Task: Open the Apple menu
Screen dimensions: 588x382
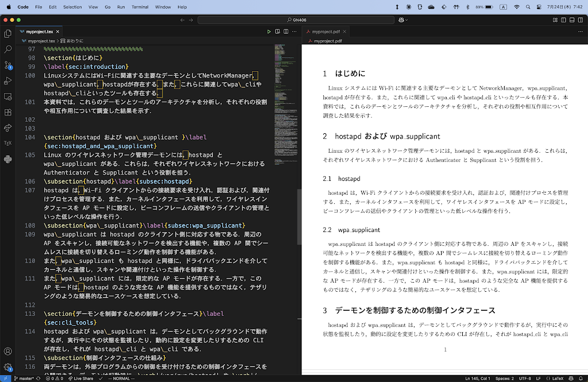Action: click(9, 7)
